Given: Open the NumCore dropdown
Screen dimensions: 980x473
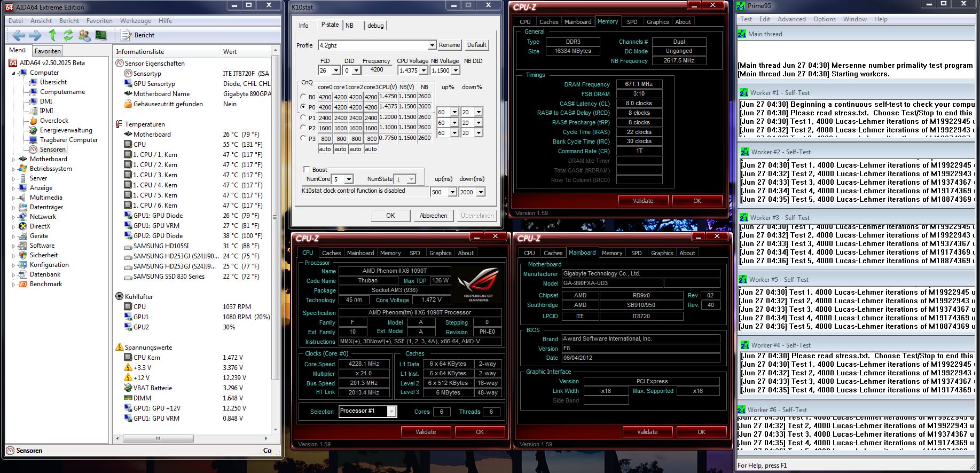Looking at the screenshot, I should (349, 179).
